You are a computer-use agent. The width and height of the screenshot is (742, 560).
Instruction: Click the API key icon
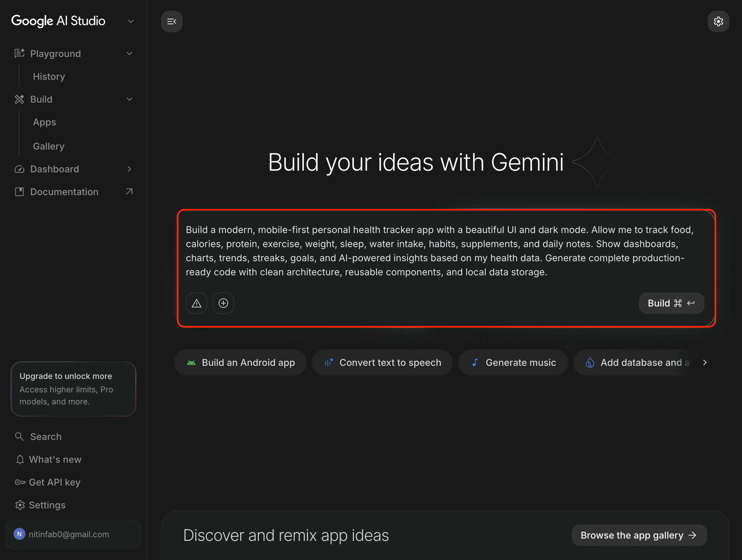(x=20, y=482)
